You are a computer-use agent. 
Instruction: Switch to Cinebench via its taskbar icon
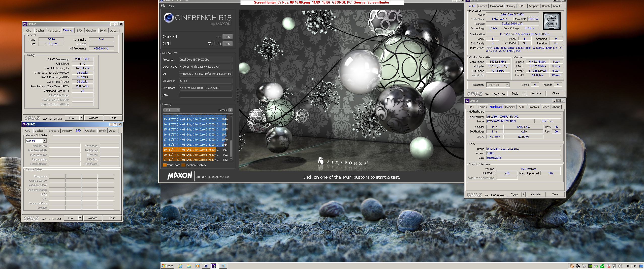[x=206, y=266]
